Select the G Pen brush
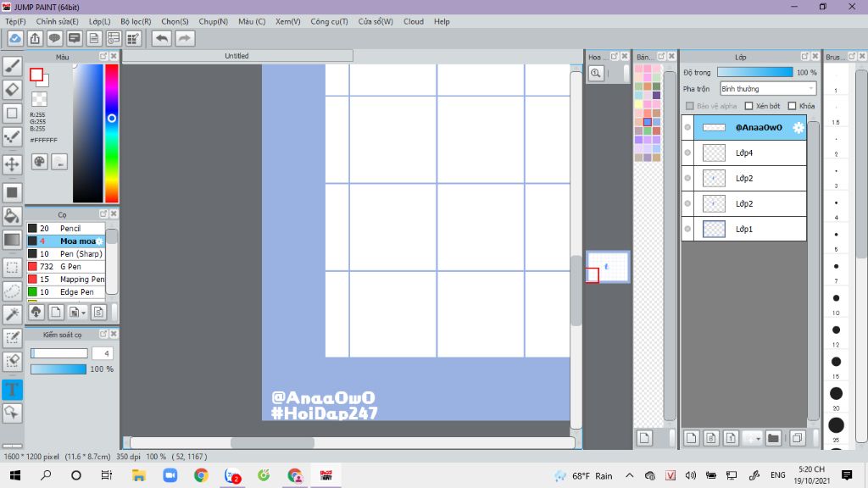The image size is (868, 488). (x=66, y=267)
